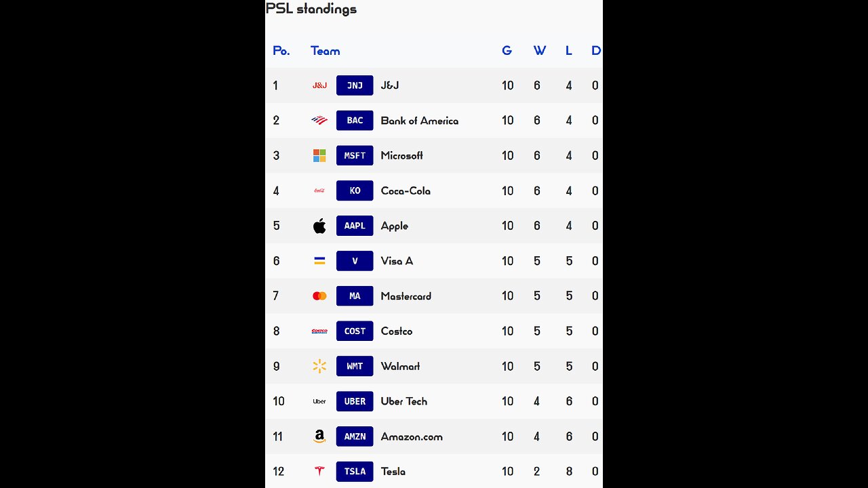Click the Mastercard circles logo
Viewport: 868px width, 488px height.
point(319,296)
